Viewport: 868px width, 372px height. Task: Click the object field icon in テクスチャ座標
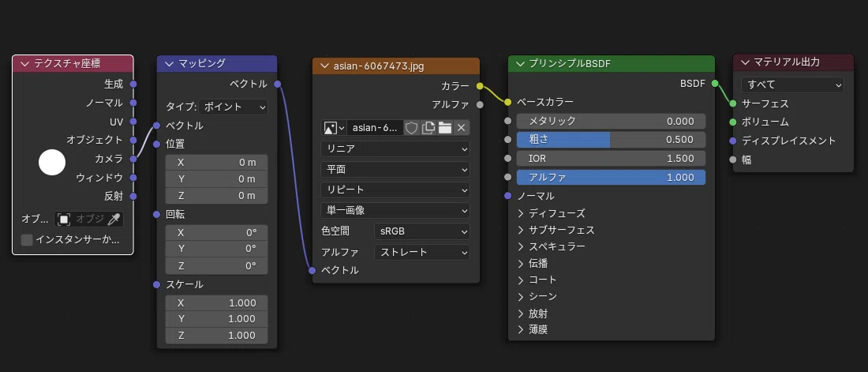click(64, 220)
